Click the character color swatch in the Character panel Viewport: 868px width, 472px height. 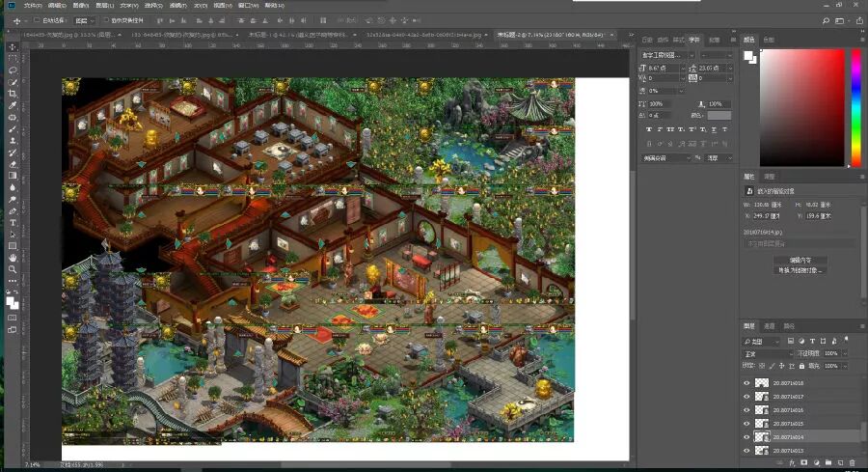[719, 116]
